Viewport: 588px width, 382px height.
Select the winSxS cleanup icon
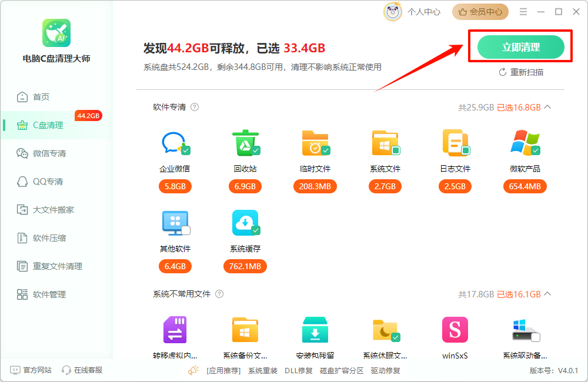tap(455, 329)
